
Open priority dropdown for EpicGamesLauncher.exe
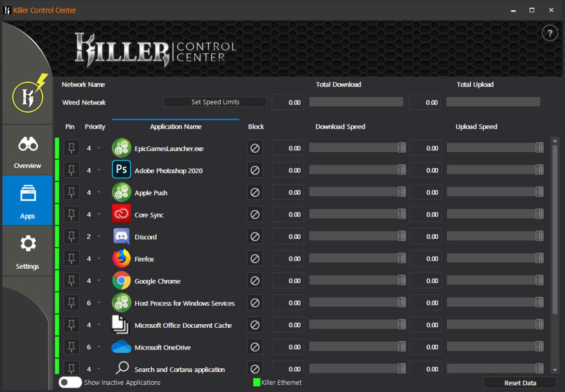[99, 148]
